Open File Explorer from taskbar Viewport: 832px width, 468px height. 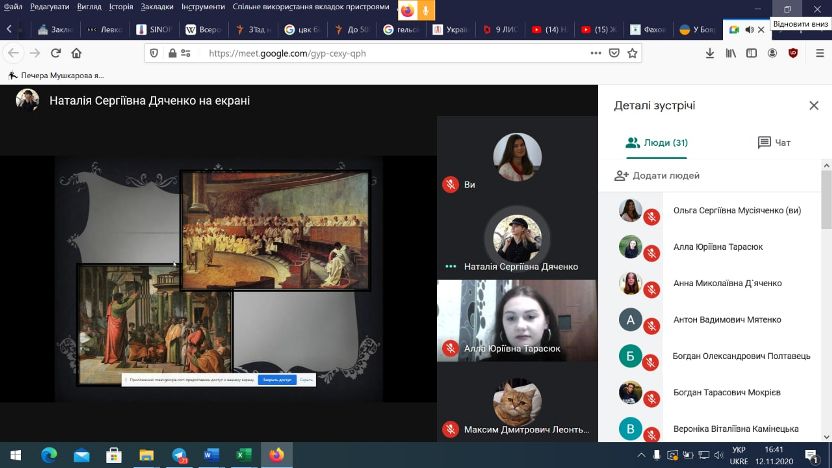pos(146,455)
